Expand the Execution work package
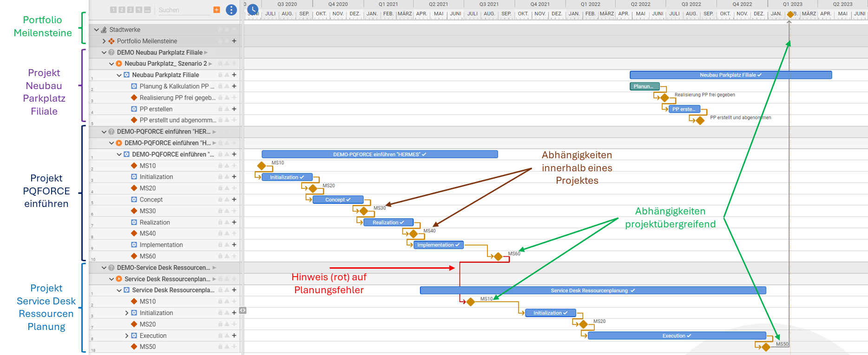868x355 pixels. tap(126, 336)
